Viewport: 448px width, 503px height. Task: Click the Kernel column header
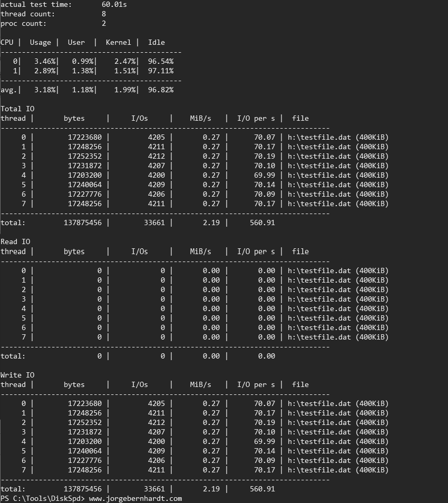click(x=118, y=42)
